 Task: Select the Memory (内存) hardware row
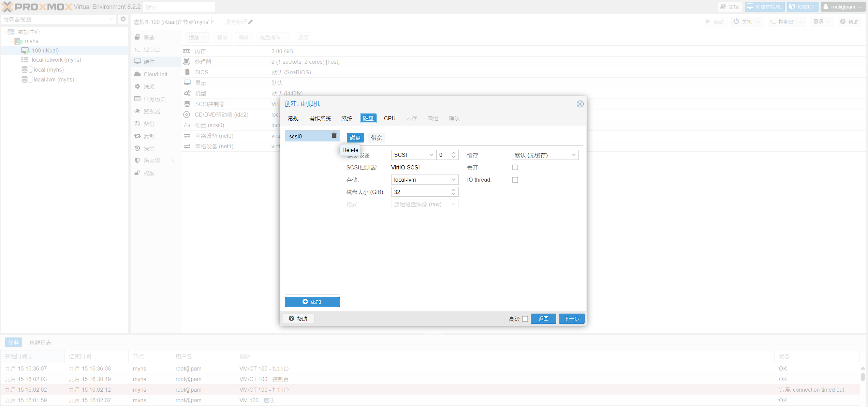coord(524,51)
